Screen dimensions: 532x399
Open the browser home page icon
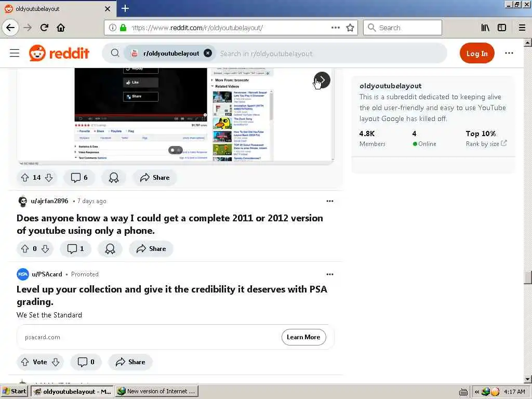(x=61, y=28)
